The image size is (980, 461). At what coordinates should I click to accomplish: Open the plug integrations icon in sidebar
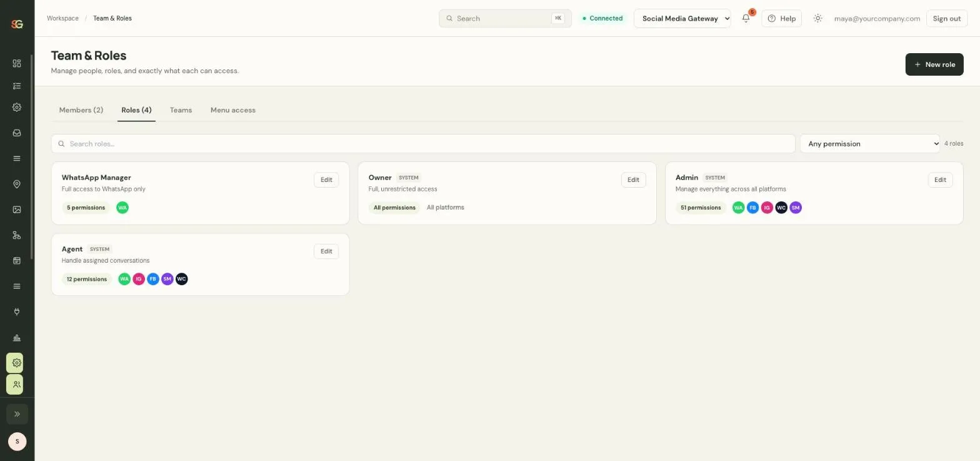pyautogui.click(x=17, y=312)
